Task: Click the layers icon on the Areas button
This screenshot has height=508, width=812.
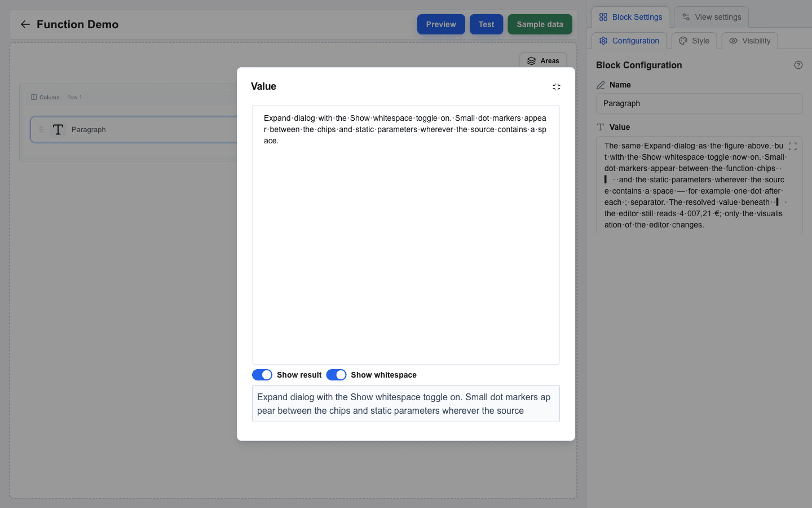Action: click(531, 61)
